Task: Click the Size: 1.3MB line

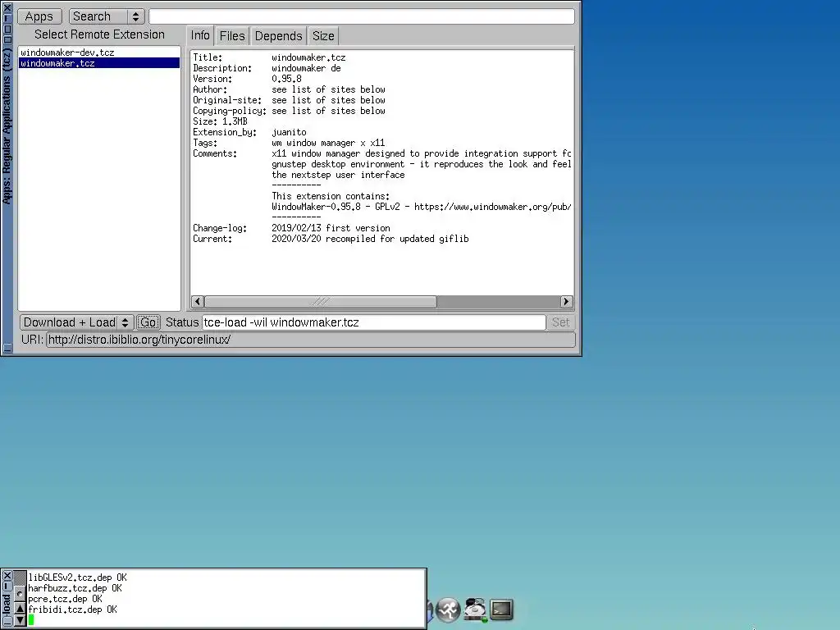Action: (x=220, y=121)
